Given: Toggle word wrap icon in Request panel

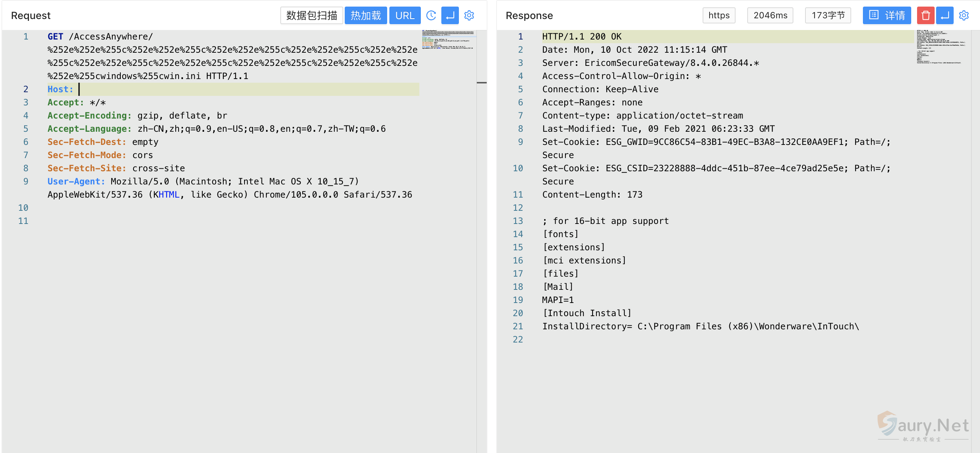Looking at the screenshot, I should (450, 16).
